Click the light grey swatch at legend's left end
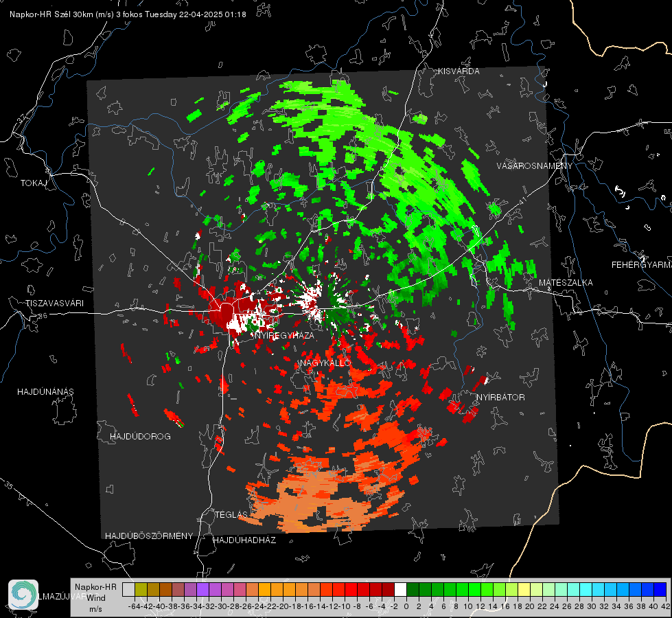This screenshot has width=672, height=618. (128, 590)
